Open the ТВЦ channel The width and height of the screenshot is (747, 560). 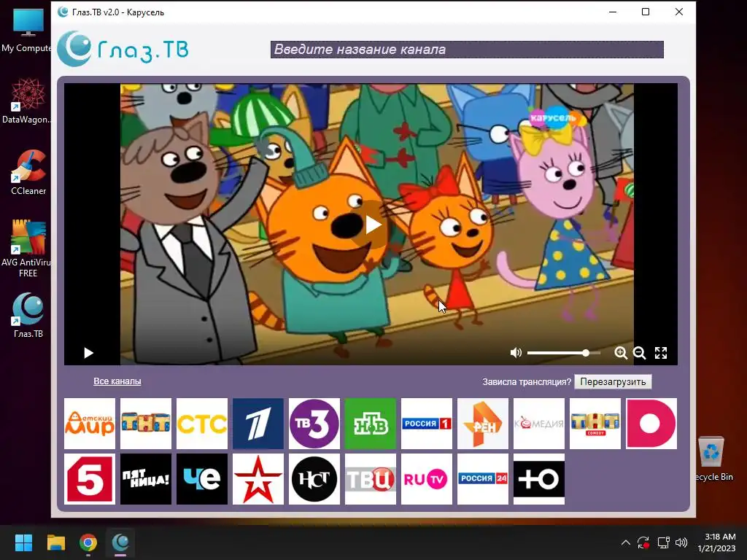370,479
